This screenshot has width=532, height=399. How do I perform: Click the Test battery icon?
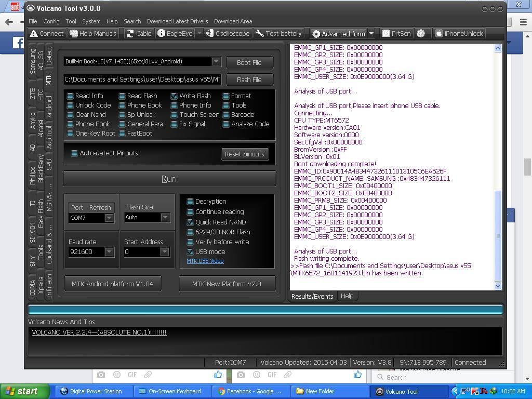click(x=278, y=33)
